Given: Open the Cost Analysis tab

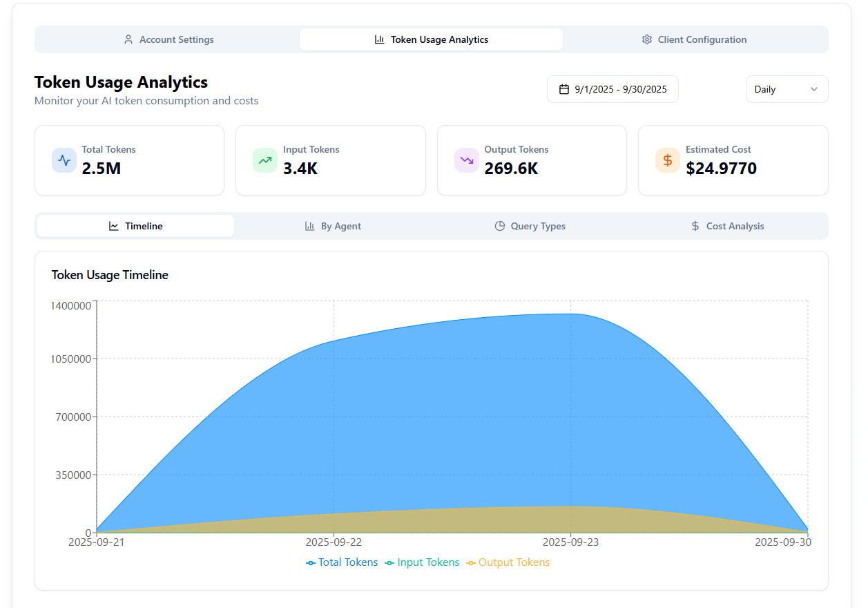Looking at the screenshot, I should pyautogui.click(x=727, y=226).
